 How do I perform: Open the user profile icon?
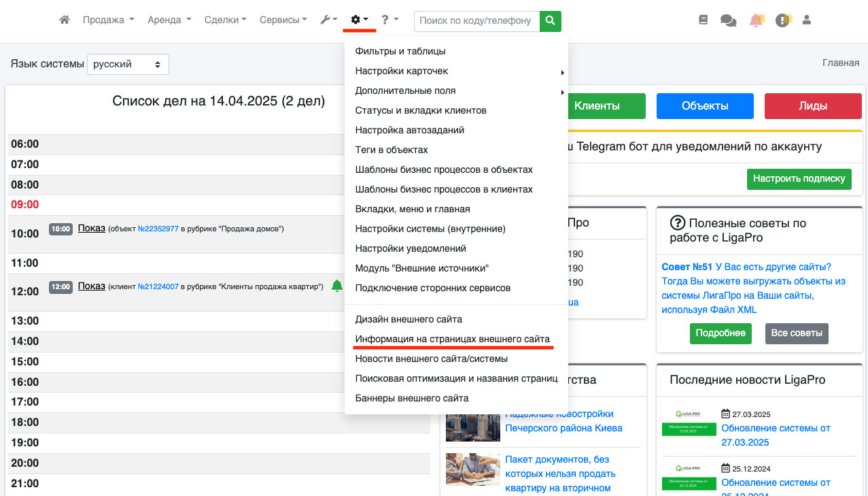807,20
